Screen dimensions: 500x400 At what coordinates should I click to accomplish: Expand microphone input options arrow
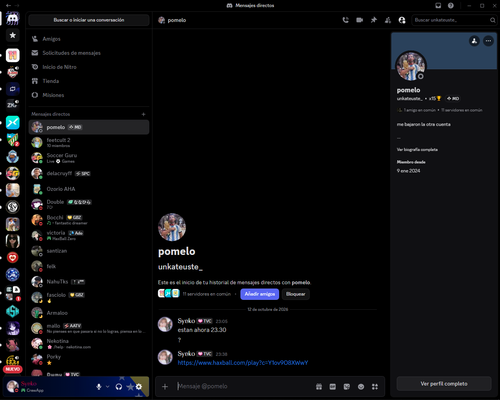pyautogui.click(x=107, y=387)
